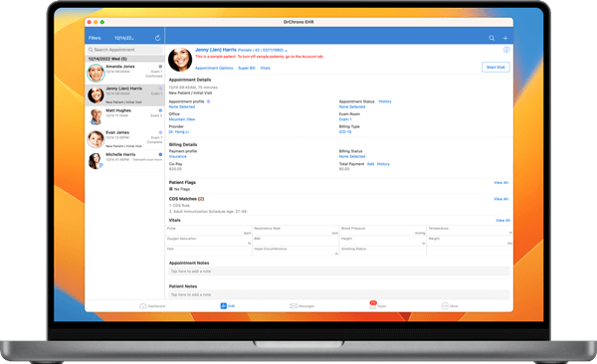This screenshot has height=364, width=597.
Task: Open the Appointment Status None Selected dropdown
Action: [x=352, y=107]
